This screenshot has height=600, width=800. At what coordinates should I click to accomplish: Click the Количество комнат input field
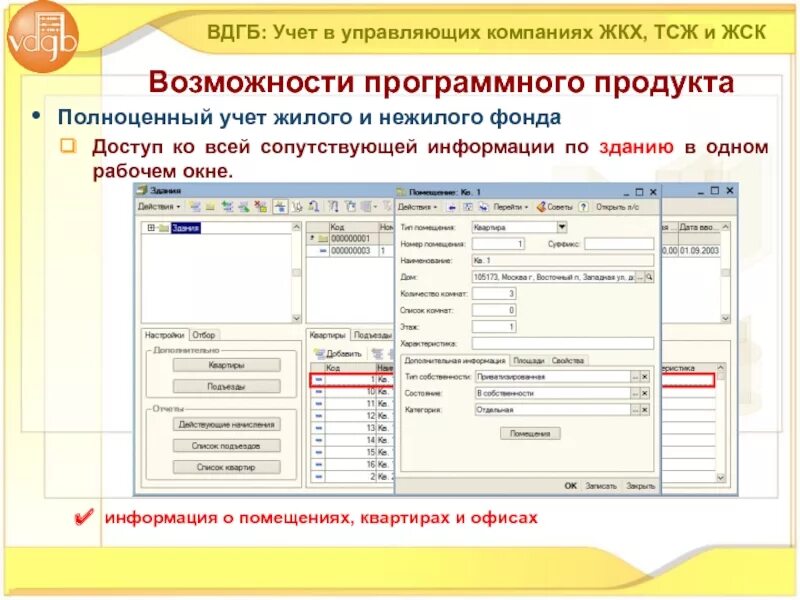click(494, 293)
